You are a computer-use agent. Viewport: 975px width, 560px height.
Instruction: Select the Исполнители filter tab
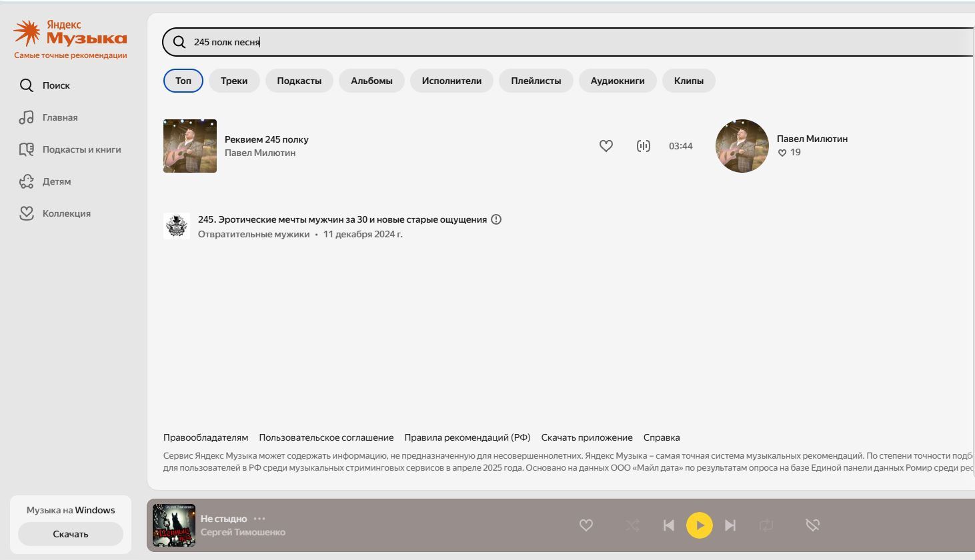click(x=451, y=81)
